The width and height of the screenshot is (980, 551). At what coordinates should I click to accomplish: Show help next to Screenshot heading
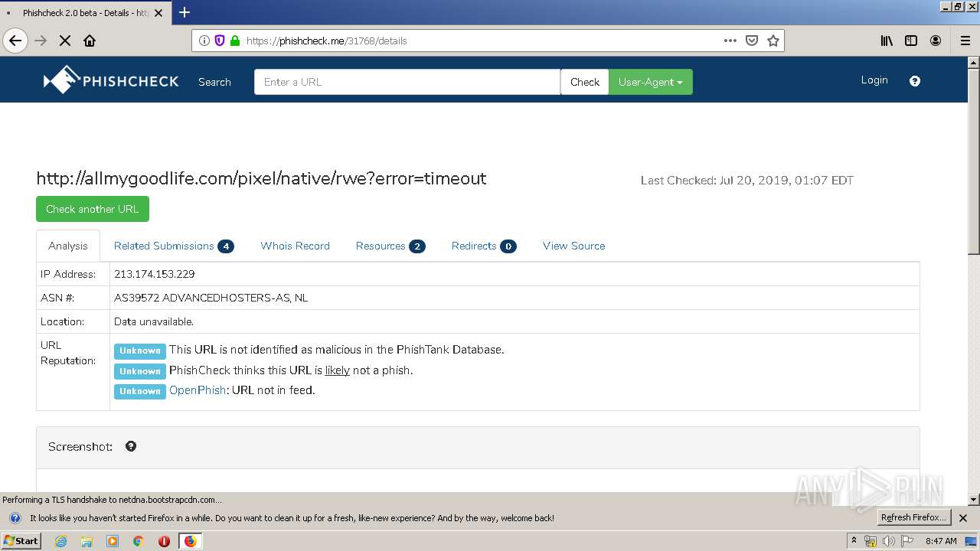click(131, 446)
